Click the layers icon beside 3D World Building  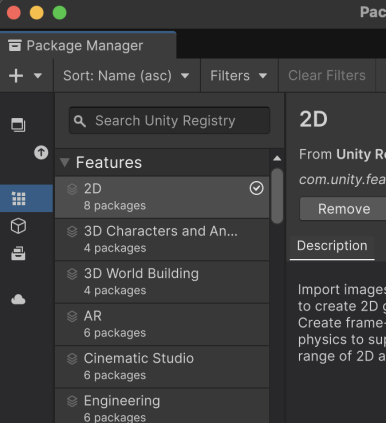coord(72,274)
